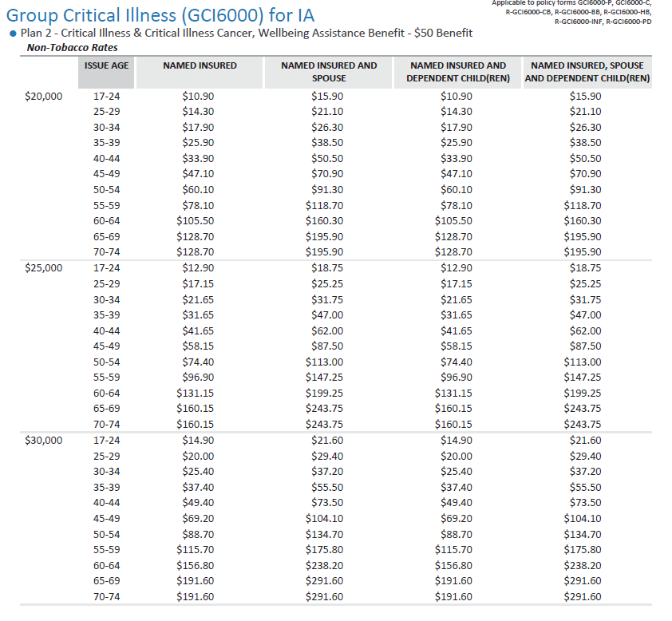Screen dimensions: 672x621
Task: Select the $96.90 Named Insured rate
Action: (x=198, y=378)
